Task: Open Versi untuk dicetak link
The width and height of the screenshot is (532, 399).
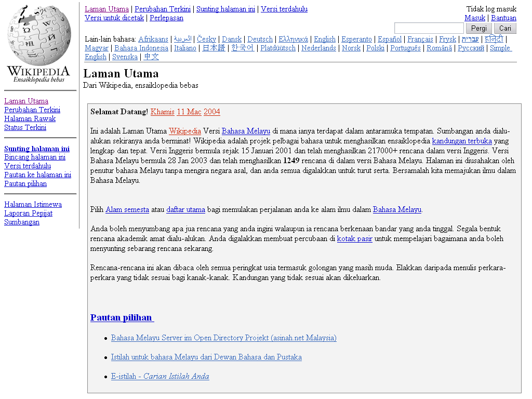Action: pyautogui.click(x=114, y=18)
